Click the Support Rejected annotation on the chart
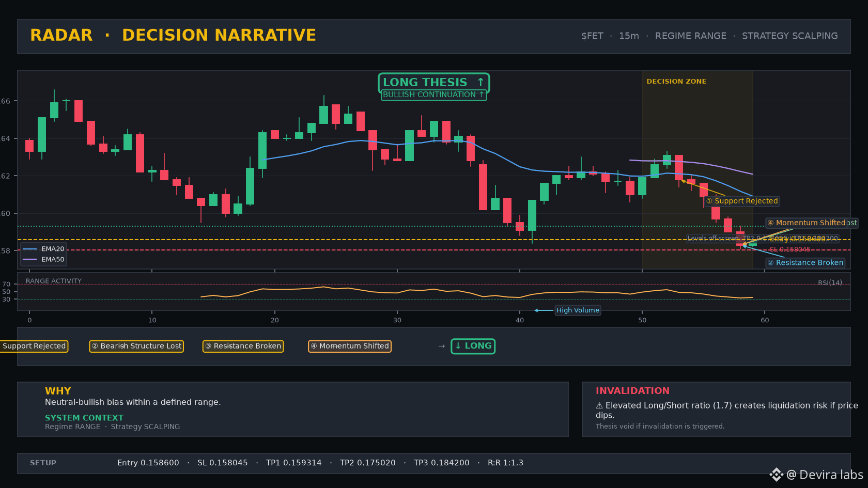Image resolution: width=868 pixels, height=488 pixels. (x=742, y=201)
